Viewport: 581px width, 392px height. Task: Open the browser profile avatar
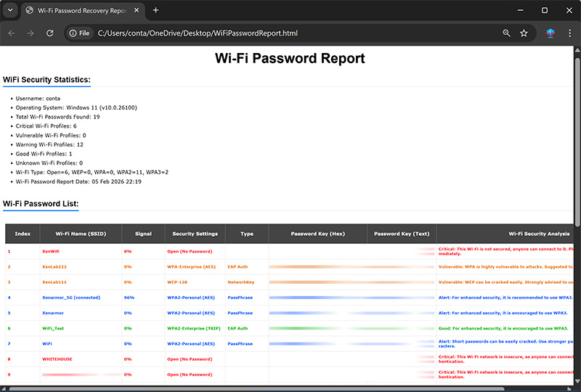pos(550,33)
